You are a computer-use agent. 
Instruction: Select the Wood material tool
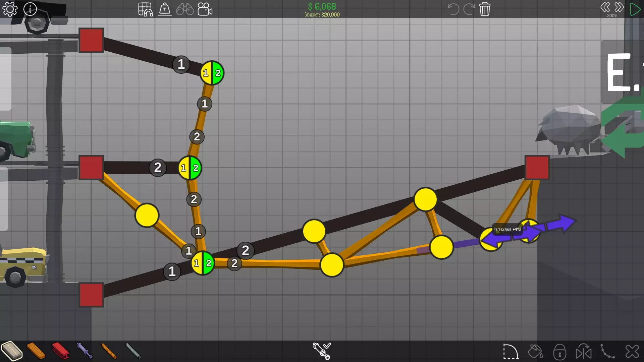point(36,351)
